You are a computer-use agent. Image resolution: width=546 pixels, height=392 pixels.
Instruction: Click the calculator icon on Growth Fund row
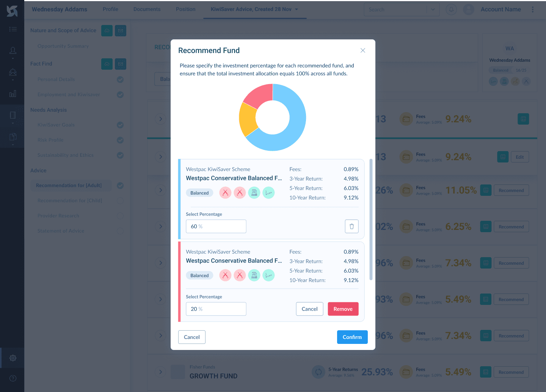(x=486, y=372)
